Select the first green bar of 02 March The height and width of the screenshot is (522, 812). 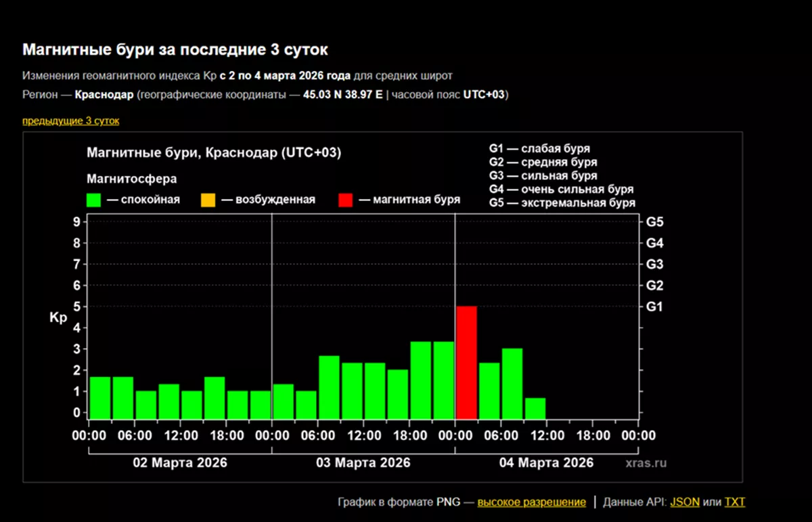[100, 398]
